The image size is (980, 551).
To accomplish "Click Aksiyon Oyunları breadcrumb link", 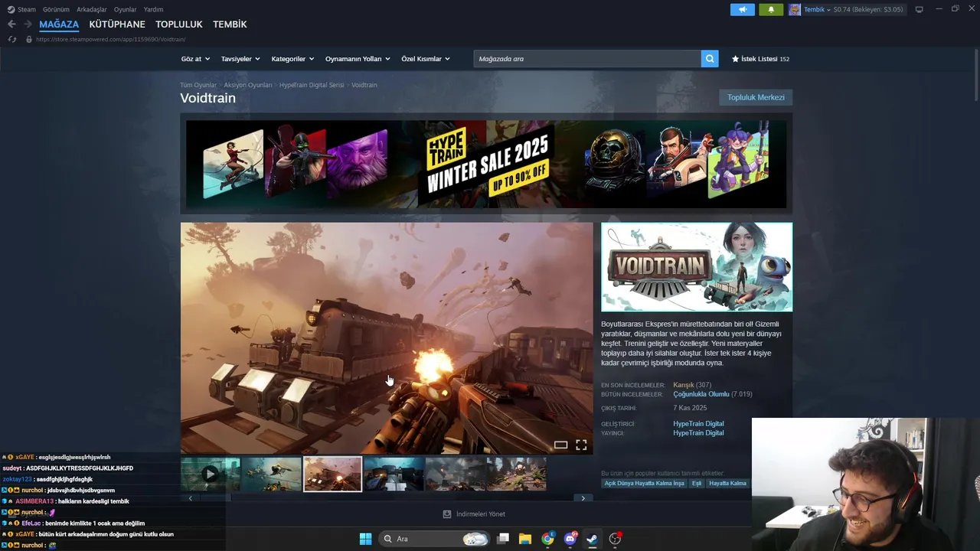I will (248, 85).
